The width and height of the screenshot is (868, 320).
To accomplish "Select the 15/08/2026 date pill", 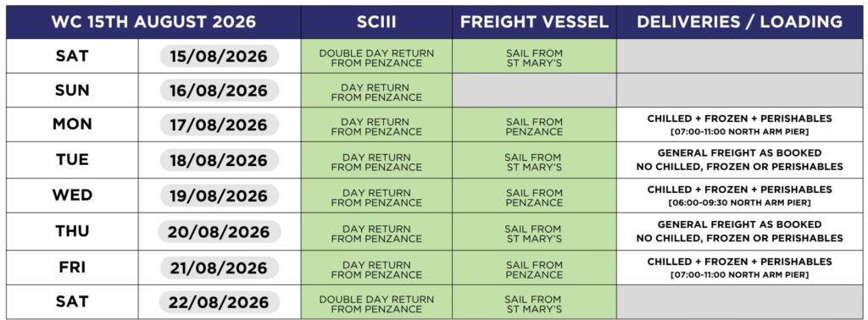I will coord(220,56).
